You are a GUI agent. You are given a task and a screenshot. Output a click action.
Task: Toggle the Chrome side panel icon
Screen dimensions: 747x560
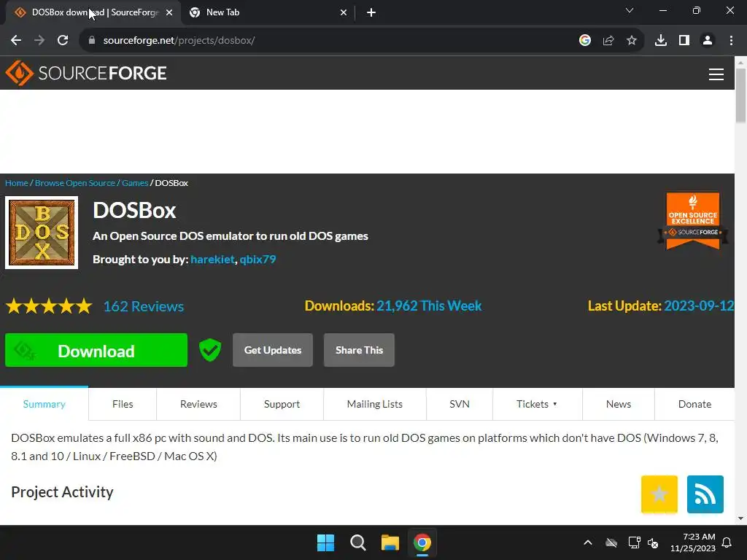tap(684, 41)
